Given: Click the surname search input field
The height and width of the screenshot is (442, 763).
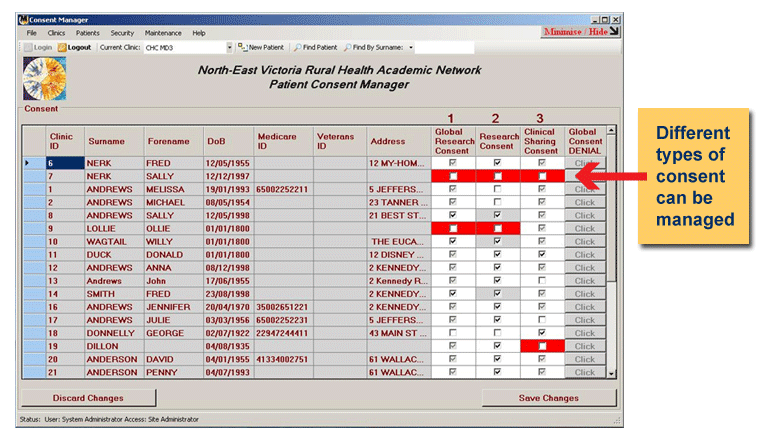Looking at the screenshot, I should point(444,48).
